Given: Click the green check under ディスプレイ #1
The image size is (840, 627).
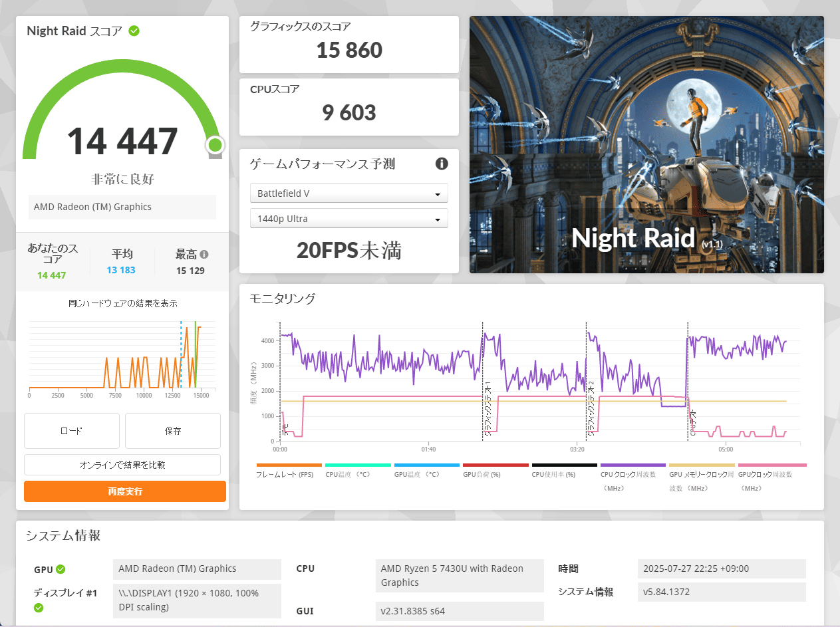Looking at the screenshot, I should pyautogui.click(x=39, y=607).
